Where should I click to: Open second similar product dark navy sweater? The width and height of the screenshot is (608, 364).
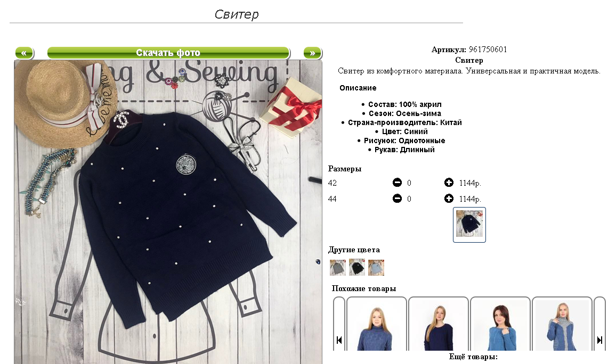coord(439,325)
